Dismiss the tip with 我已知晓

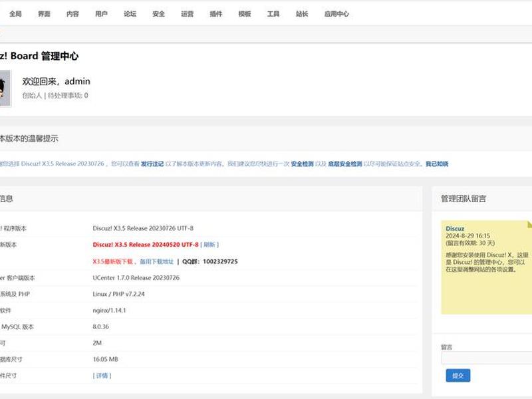[x=437, y=164]
